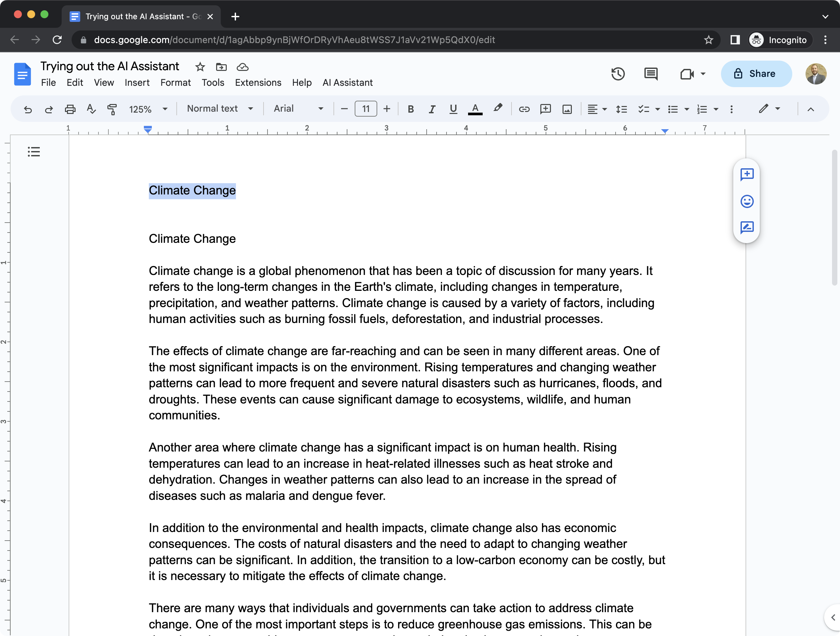
Task: Add a comment from the toolbar icon
Action: point(545,109)
